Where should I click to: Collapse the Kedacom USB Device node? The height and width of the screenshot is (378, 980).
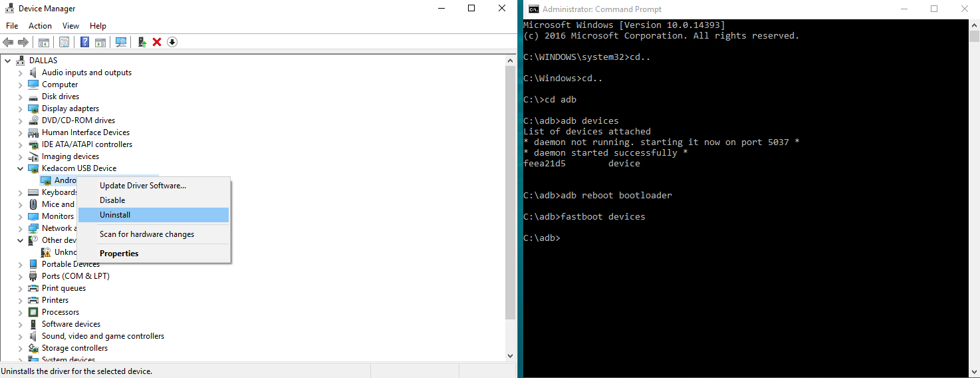pyautogui.click(x=21, y=168)
